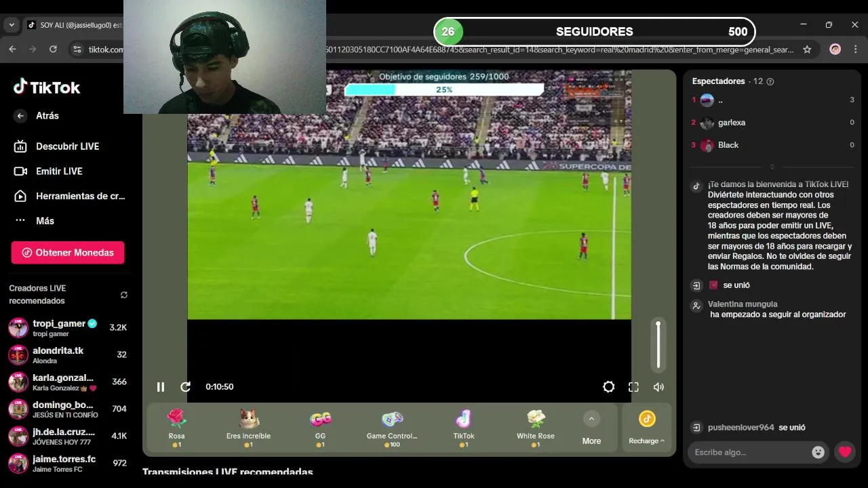Send the TikTok gift
868x488 pixels.
(x=464, y=428)
